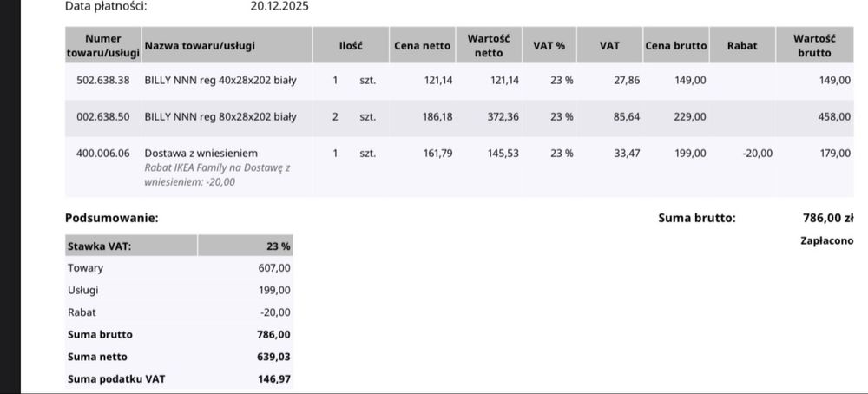Click the "Zapłacono" status label
Viewport: 868px width, 394px height.
[825, 240]
